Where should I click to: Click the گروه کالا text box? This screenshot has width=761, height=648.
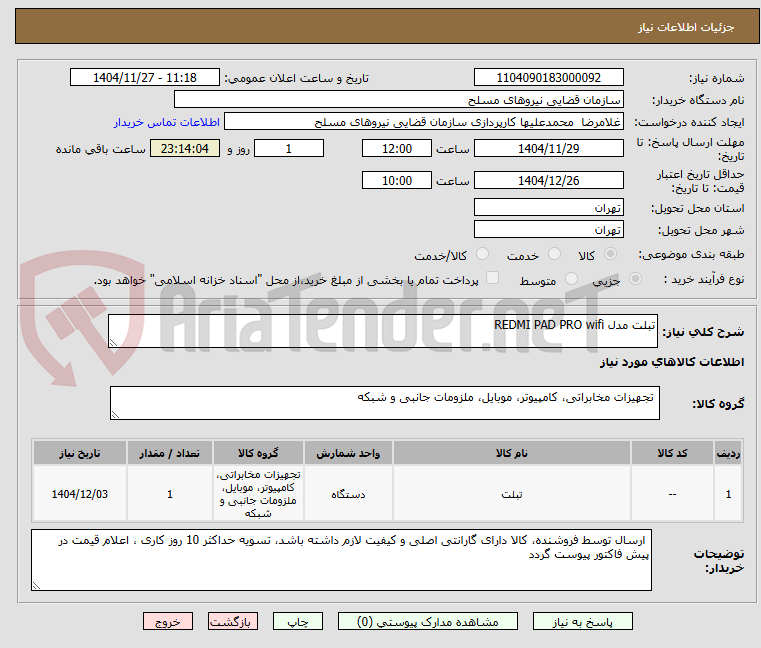coord(385,403)
